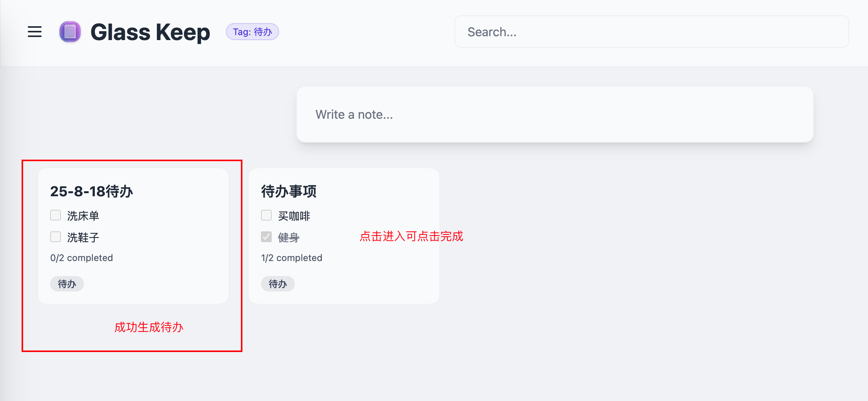Click the Write a note box
This screenshot has width=868, height=401.
[x=555, y=115]
